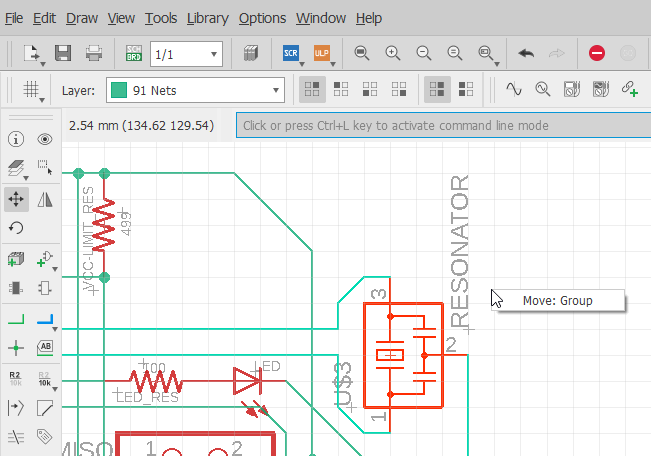
Task: Switch to board with the SCH/BRD icon
Action: click(134, 53)
